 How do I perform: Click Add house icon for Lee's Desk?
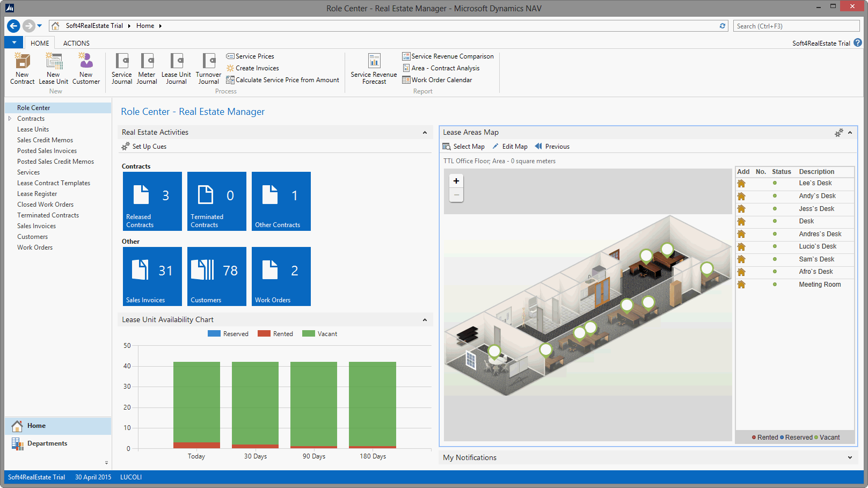coord(741,184)
